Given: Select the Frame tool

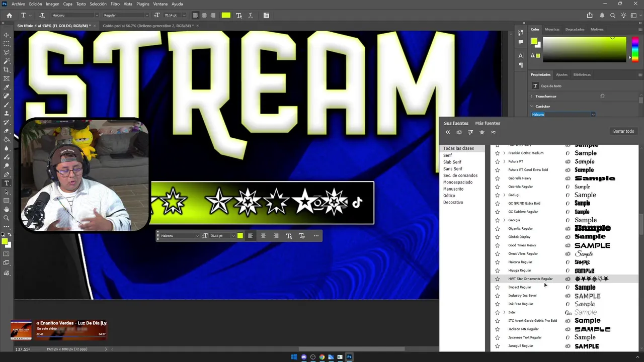Looking at the screenshot, I should (7, 78).
